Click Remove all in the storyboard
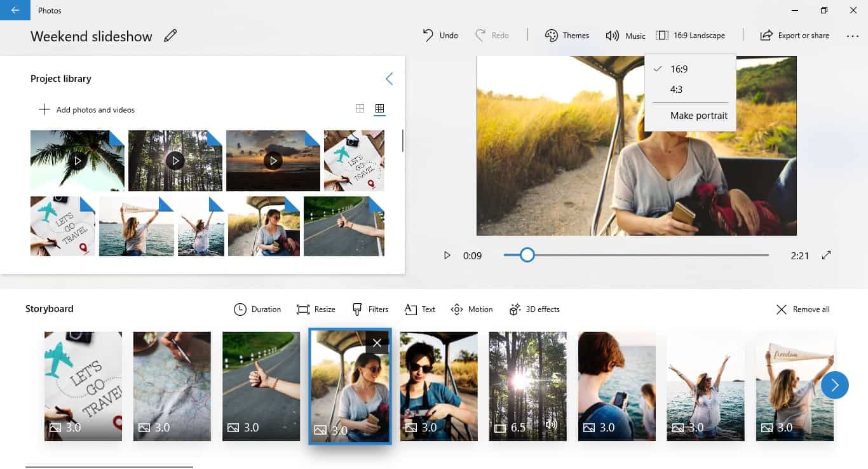 click(803, 309)
